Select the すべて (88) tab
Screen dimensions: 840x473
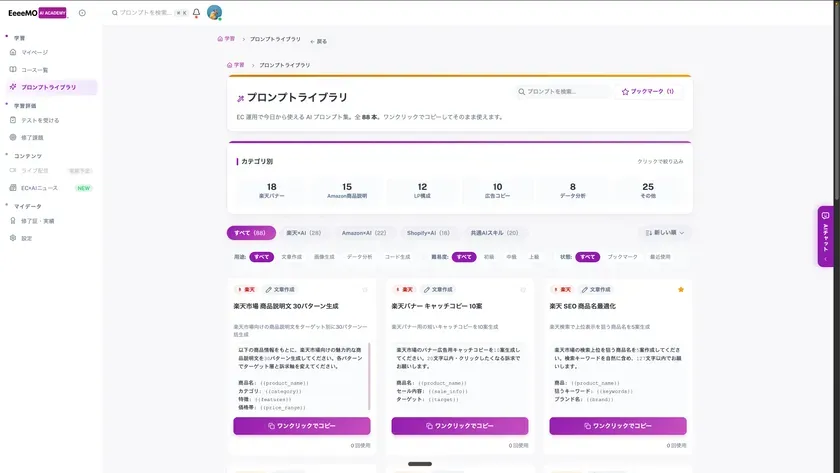(251, 233)
